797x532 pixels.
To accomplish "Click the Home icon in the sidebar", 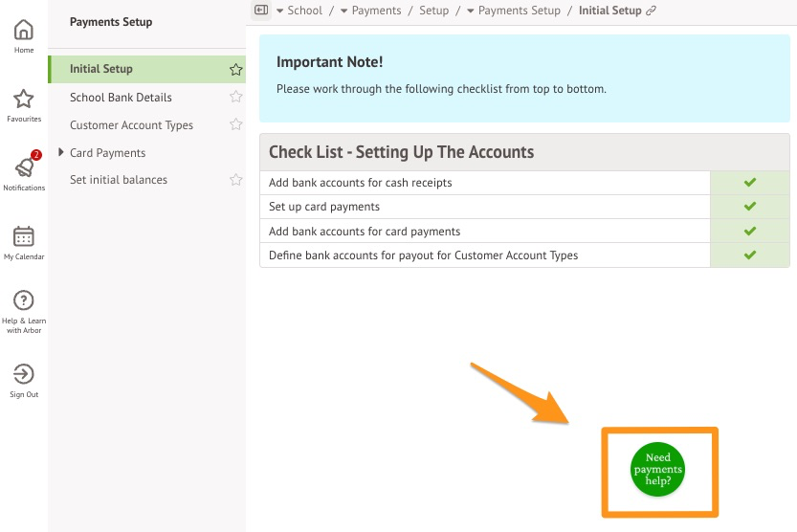I will (x=24, y=31).
